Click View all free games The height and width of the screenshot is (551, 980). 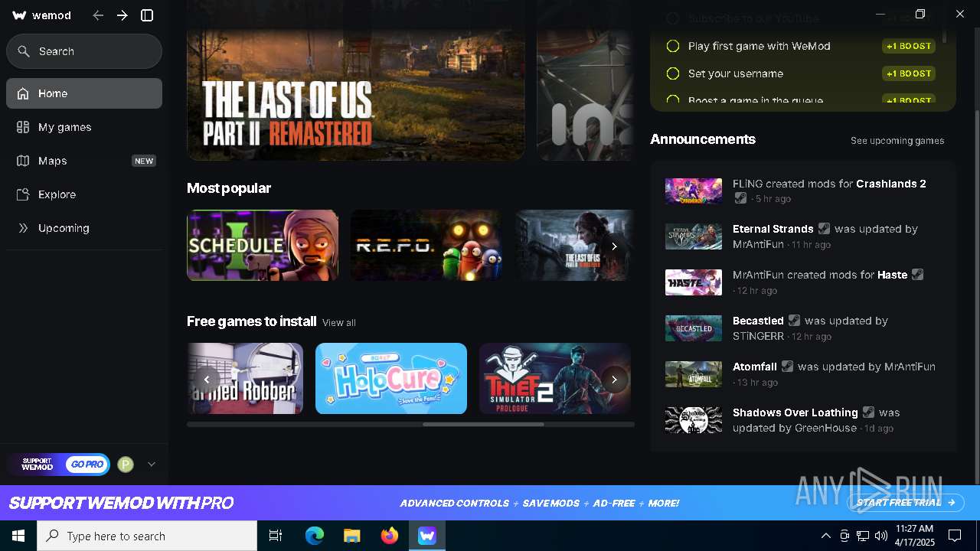(x=339, y=323)
